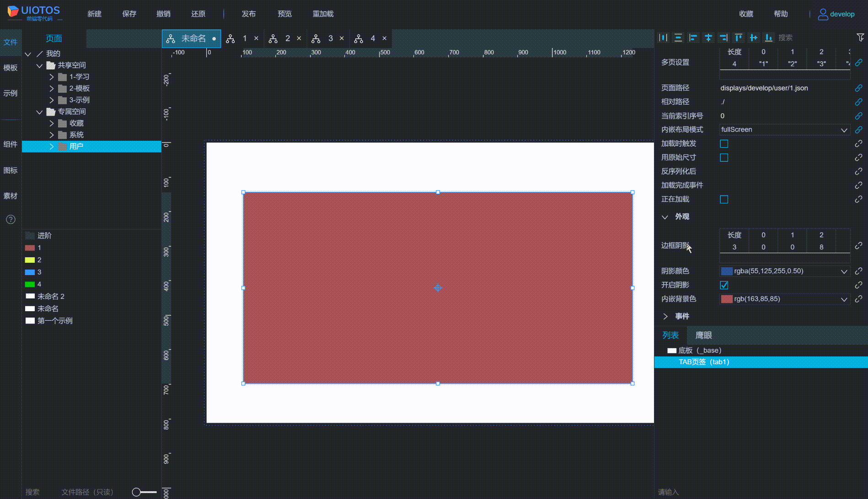Click link icon for 反序列化后

[x=859, y=171]
